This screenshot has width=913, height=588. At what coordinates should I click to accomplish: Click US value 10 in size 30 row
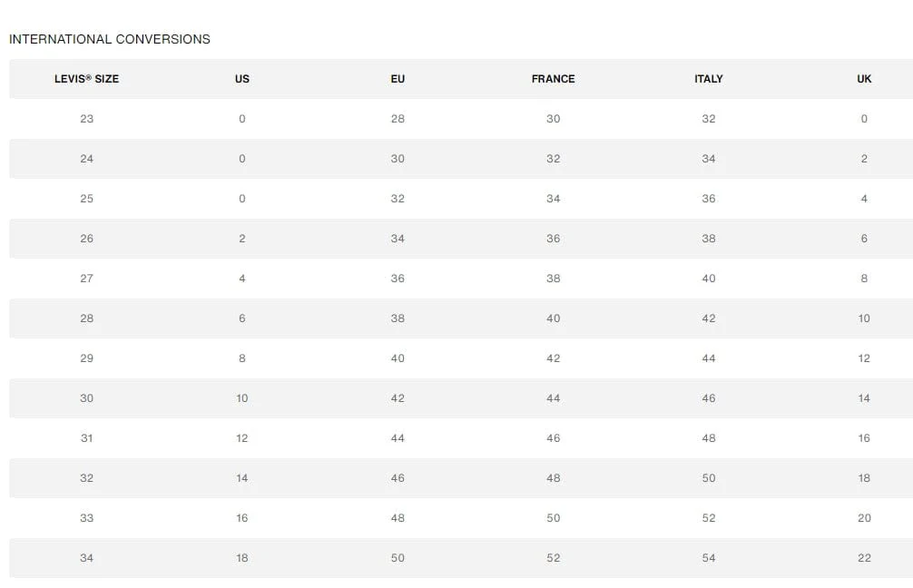242,398
